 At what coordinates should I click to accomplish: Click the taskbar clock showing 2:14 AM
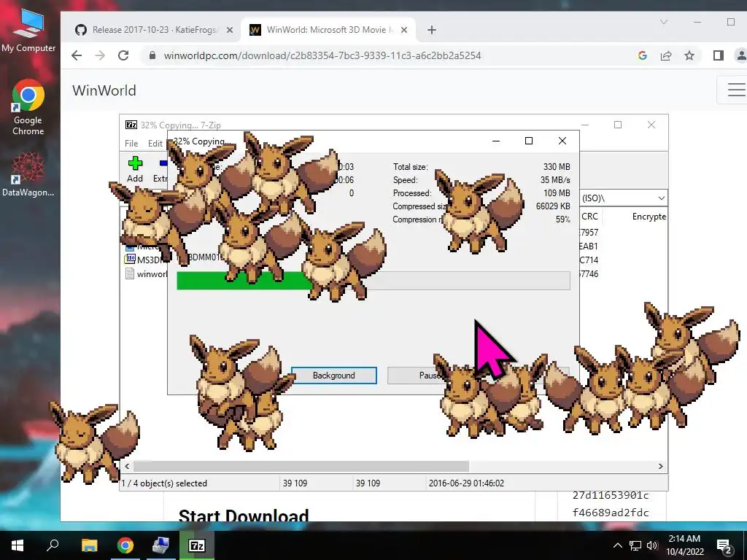(684, 545)
